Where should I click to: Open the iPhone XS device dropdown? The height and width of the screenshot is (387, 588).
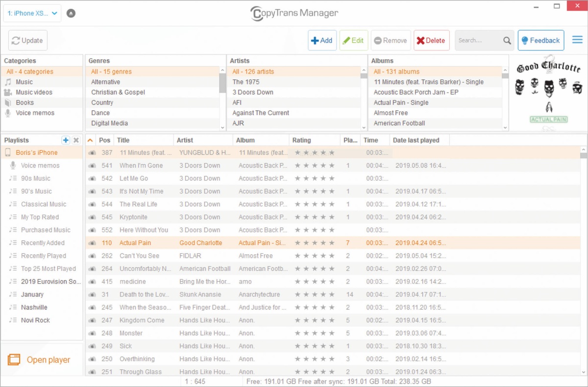click(x=32, y=13)
